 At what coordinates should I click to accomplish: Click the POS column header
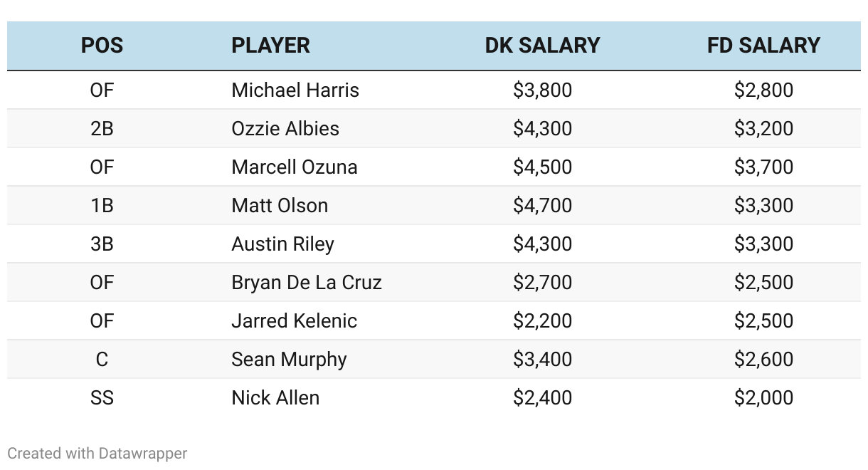[x=102, y=46]
